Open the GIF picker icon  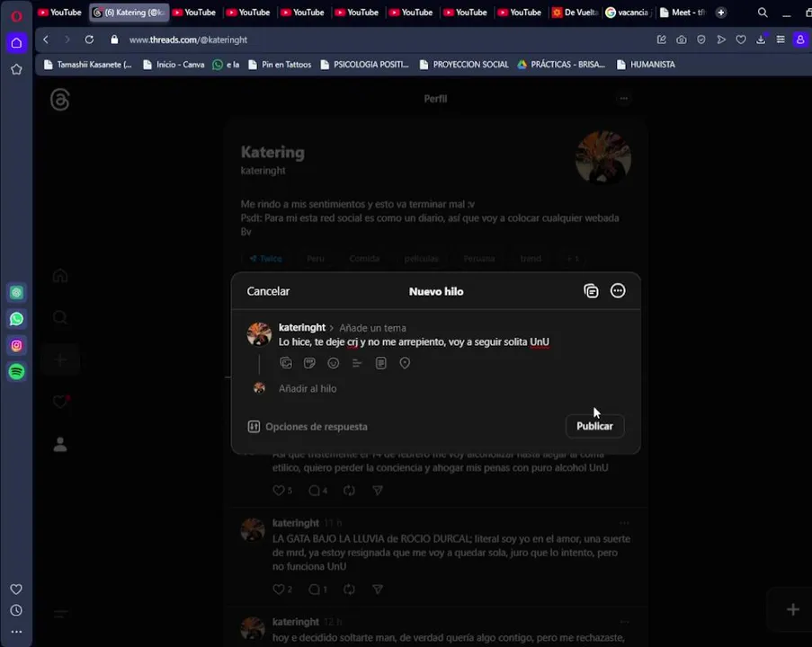[x=309, y=363]
